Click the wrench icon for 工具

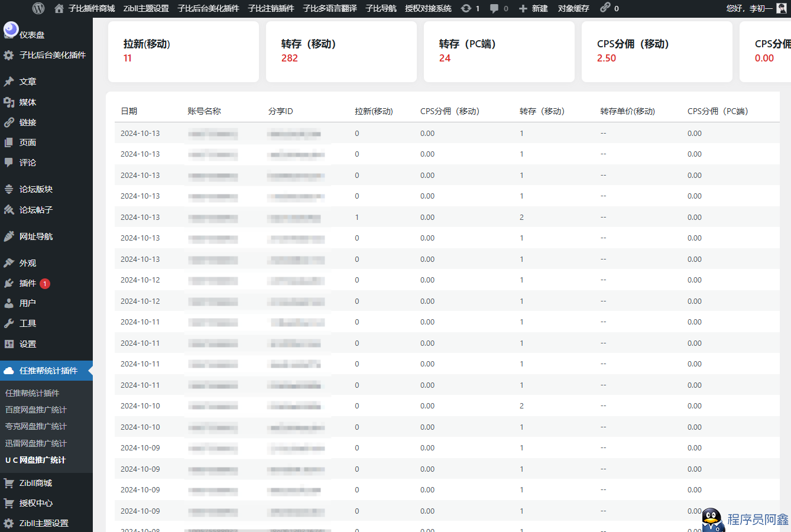9,323
